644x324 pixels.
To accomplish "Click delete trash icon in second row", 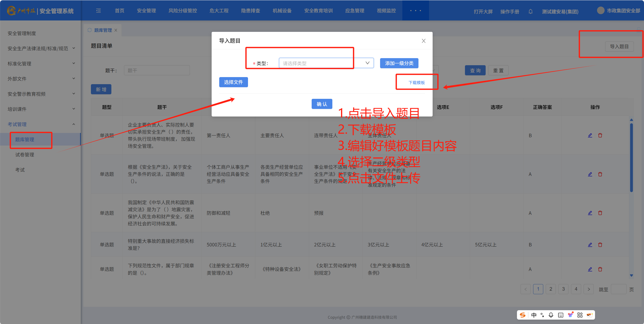I will tap(600, 174).
